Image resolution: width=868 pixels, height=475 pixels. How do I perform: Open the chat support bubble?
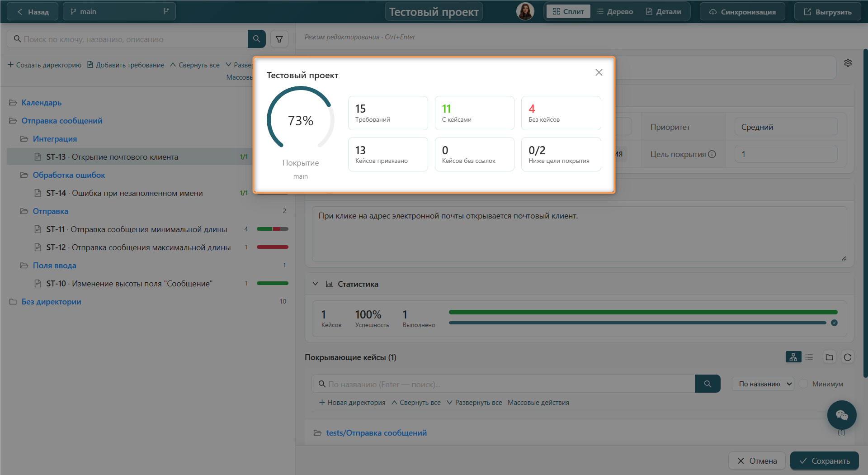[842, 415]
